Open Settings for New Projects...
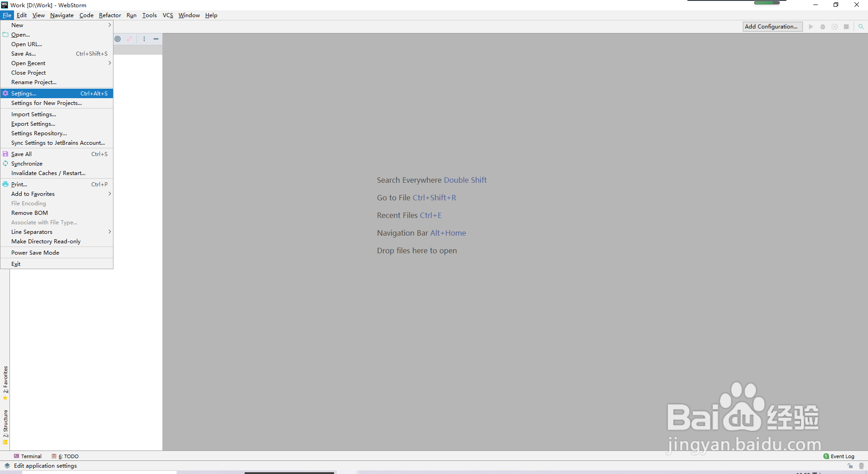 [57, 103]
